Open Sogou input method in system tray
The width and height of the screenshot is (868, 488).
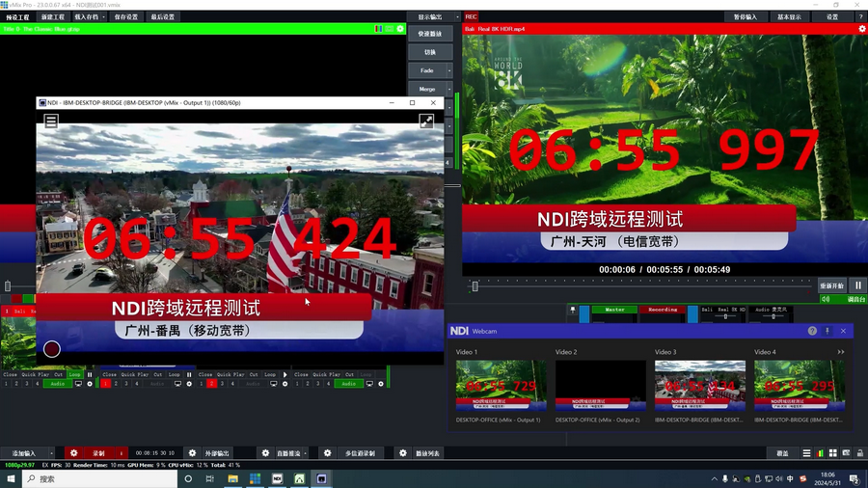point(803,478)
